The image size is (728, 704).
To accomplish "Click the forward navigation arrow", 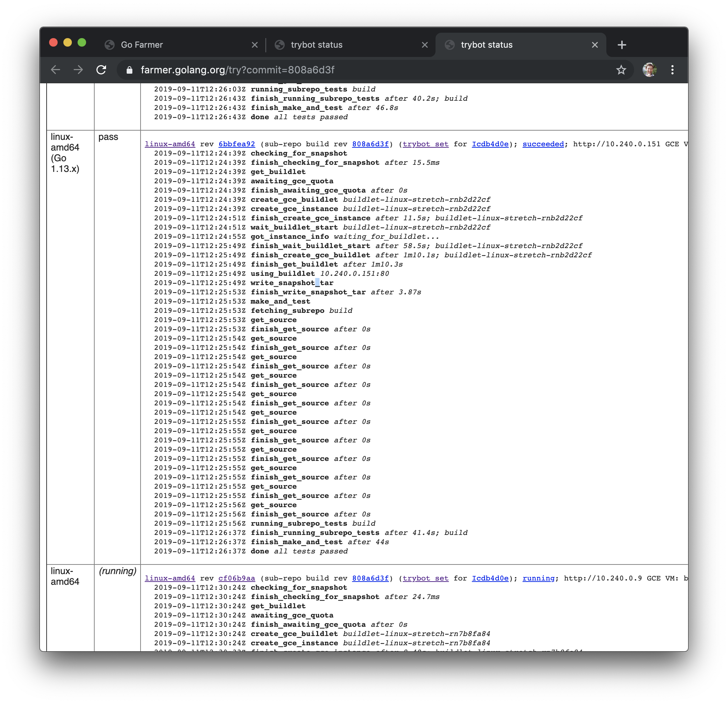I will (x=78, y=69).
